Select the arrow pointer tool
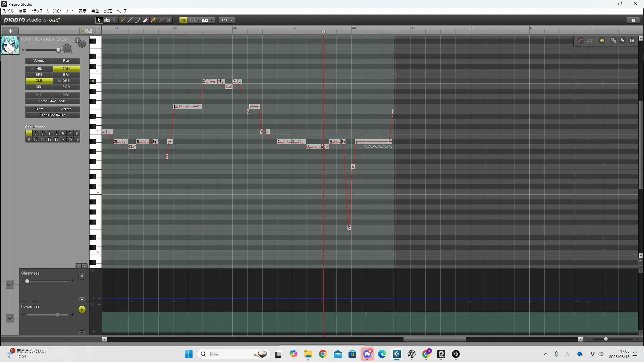 99,20
